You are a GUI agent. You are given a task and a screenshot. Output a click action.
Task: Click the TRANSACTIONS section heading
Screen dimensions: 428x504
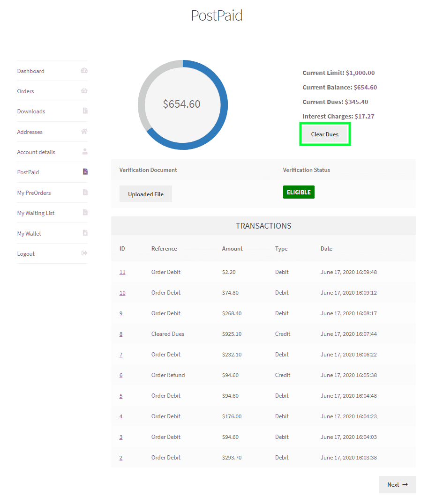[263, 226]
